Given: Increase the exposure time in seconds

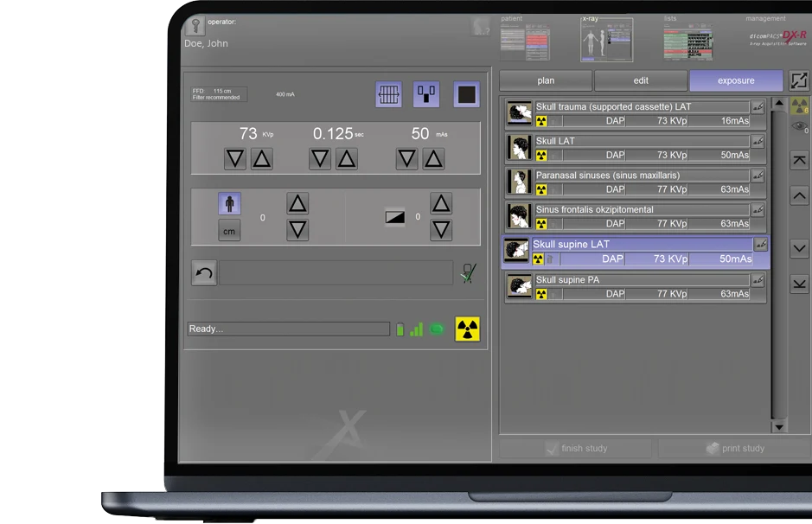Looking at the screenshot, I should click(x=347, y=159).
